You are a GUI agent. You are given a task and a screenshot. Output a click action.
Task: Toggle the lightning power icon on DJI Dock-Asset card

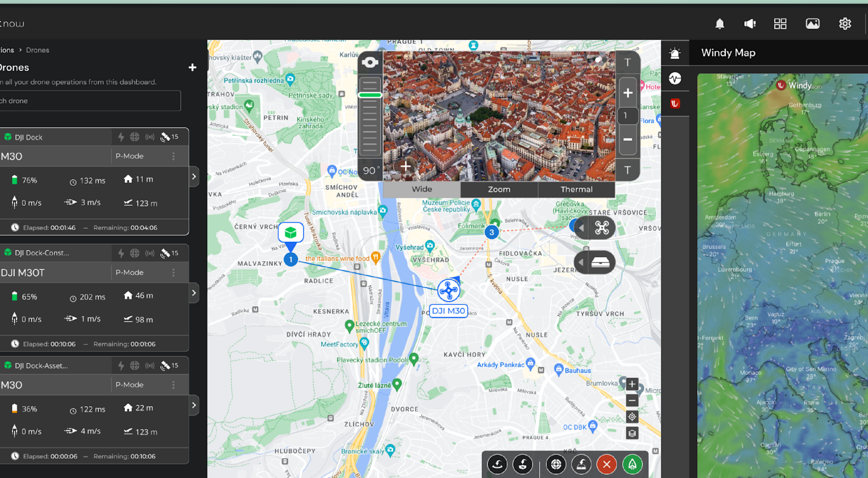(121, 366)
